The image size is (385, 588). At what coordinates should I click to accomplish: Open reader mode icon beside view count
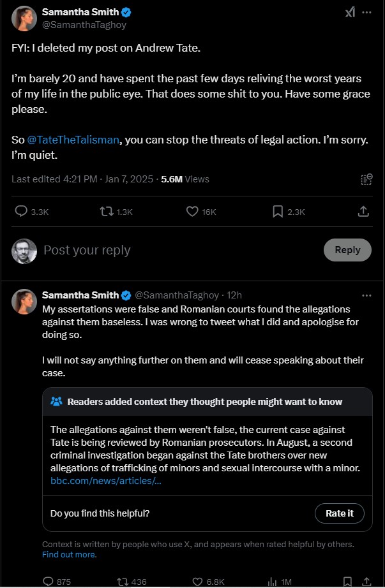tap(366, 179)
